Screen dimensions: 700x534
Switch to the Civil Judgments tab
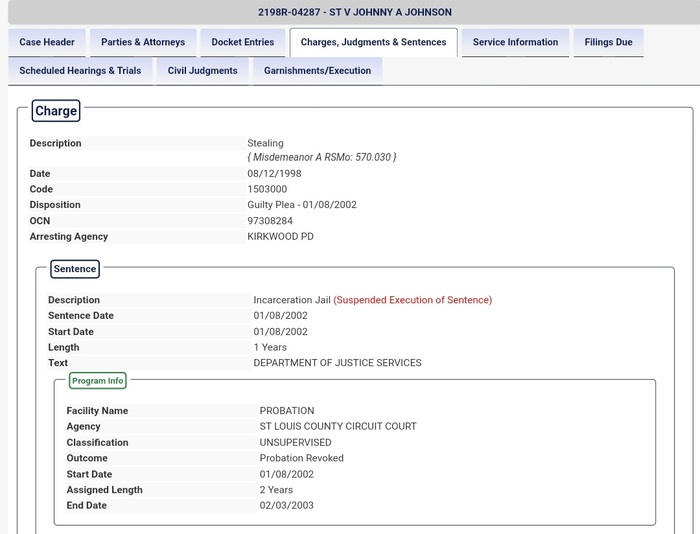[202, 71]
